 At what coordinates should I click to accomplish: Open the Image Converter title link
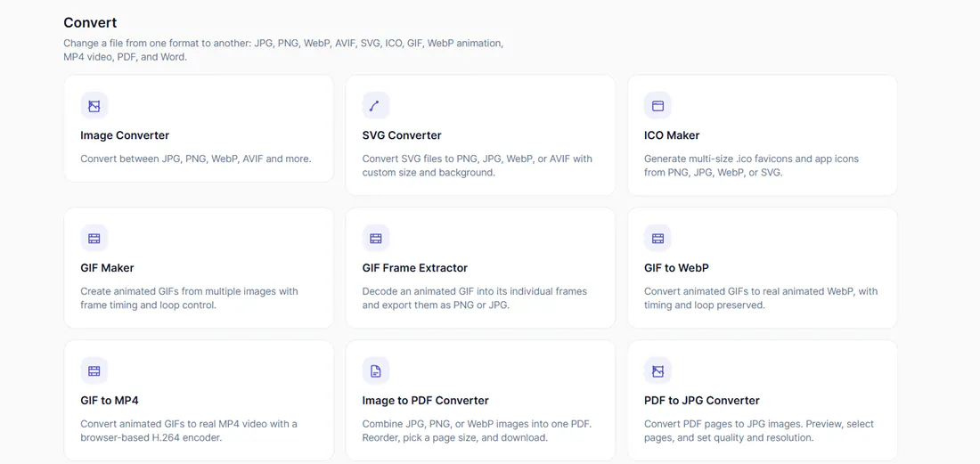(x=125, y=135)
